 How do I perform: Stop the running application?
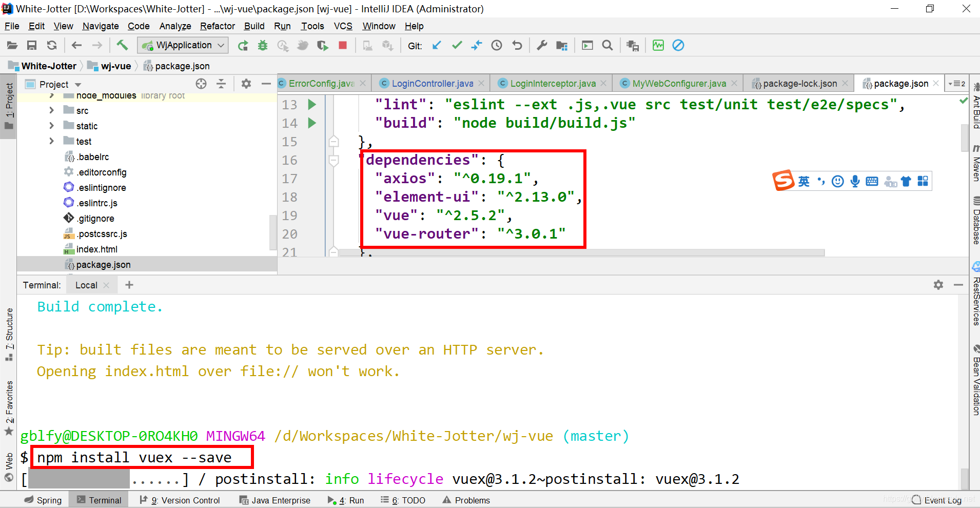tap(343, 46)
